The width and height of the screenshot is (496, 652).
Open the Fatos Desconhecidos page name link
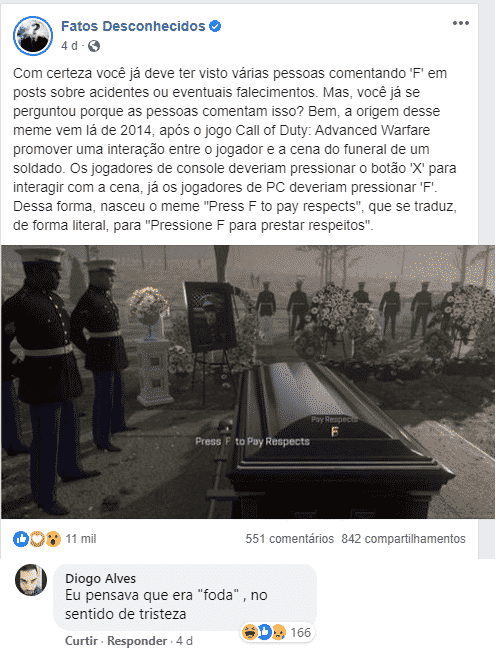point(133,26)
